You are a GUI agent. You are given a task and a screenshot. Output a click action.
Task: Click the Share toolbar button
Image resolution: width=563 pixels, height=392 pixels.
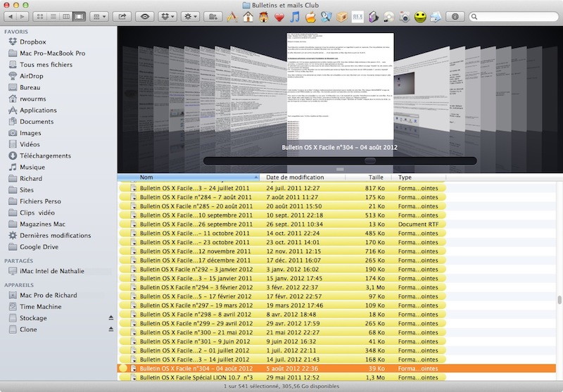click(122, 16)
